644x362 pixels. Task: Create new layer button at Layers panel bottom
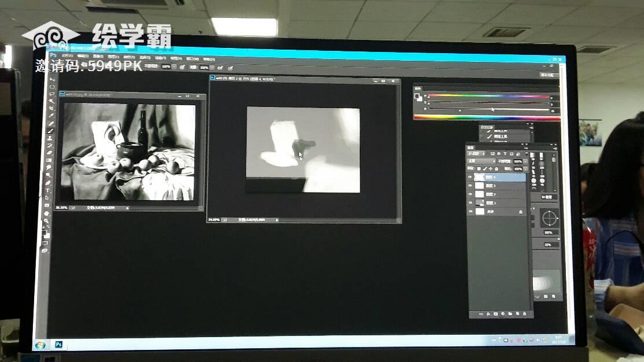click(x=517, y=313)
